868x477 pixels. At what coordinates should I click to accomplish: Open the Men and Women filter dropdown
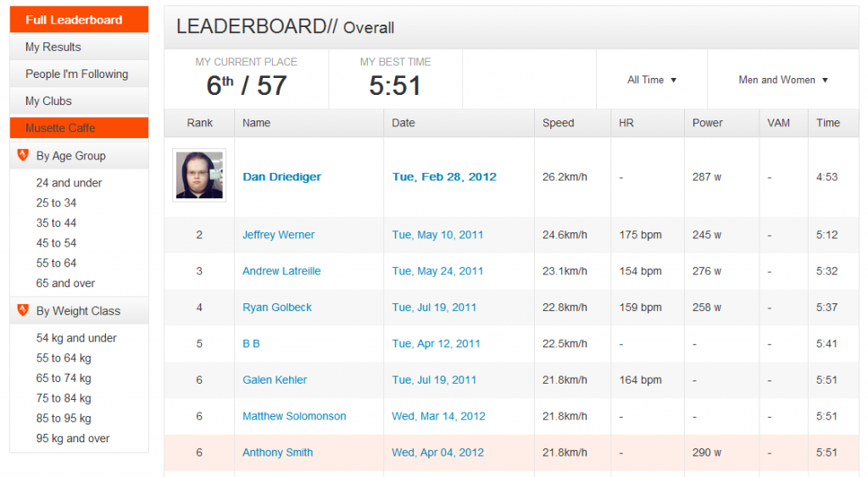tap(782, 80)
